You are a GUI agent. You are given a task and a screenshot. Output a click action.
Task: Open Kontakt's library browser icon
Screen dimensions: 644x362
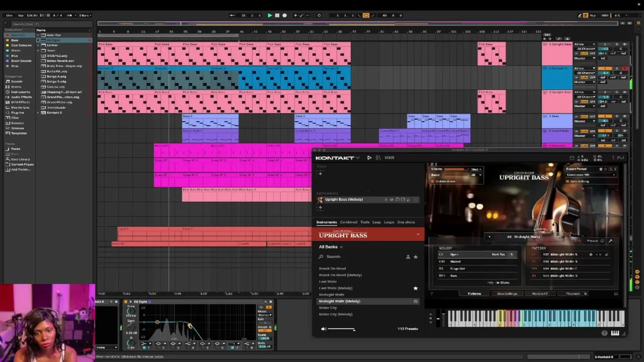(x=378, y=158)
